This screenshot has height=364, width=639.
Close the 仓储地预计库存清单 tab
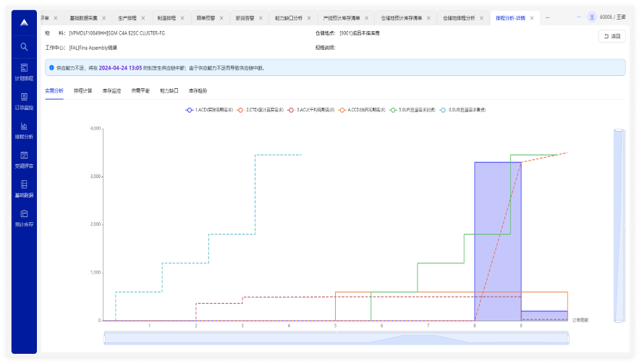click(x=428, y=18)
